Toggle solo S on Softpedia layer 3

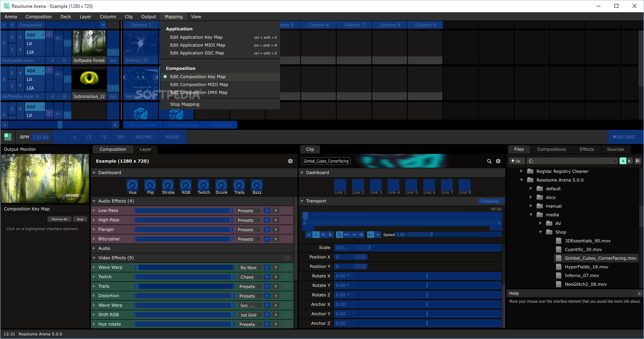point(12,86)
